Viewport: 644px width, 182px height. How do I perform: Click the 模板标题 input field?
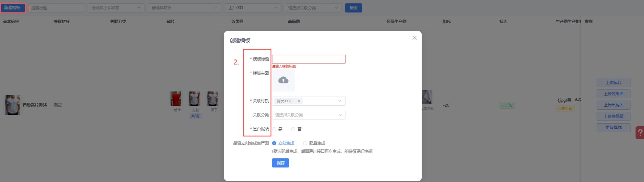[x=309, y=59]
